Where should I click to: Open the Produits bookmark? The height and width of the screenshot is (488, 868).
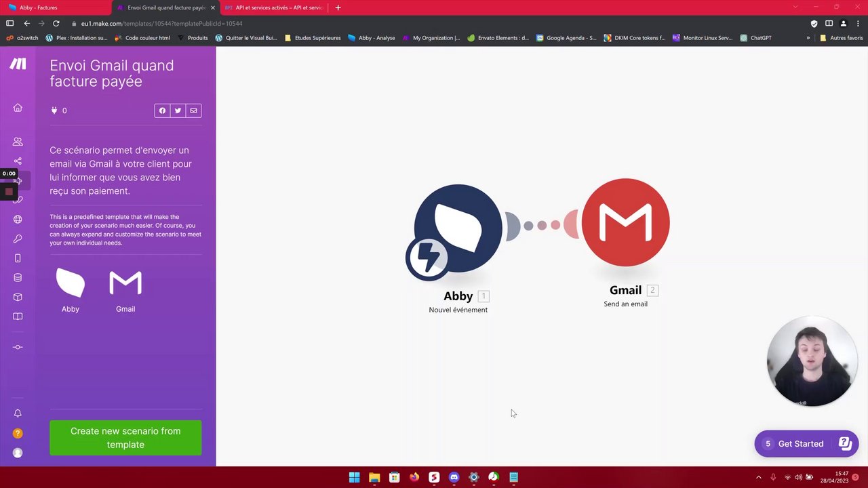click(193, 38)
